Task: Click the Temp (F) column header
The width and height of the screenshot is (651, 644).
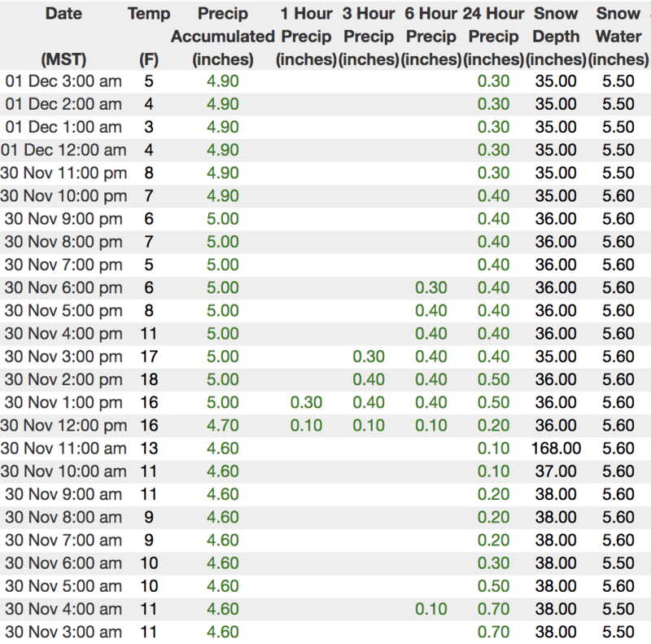Action: 149,37
